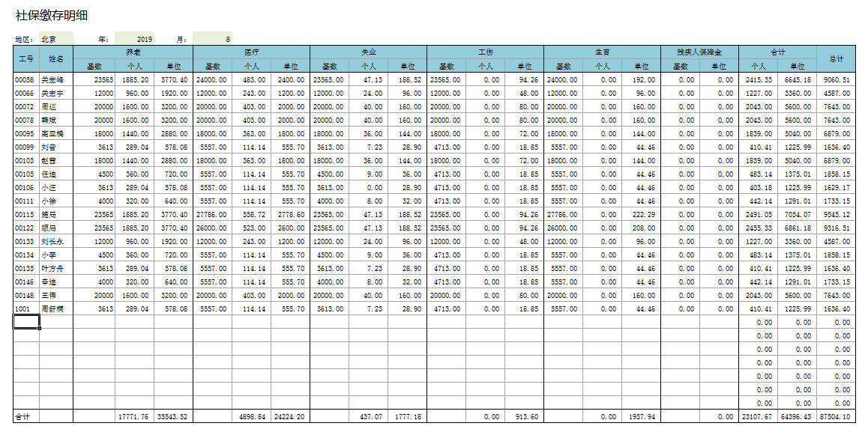The height and width of the screenshot is (435, 868).
Task: Select the 养老 group header
Action: [133, 52]
